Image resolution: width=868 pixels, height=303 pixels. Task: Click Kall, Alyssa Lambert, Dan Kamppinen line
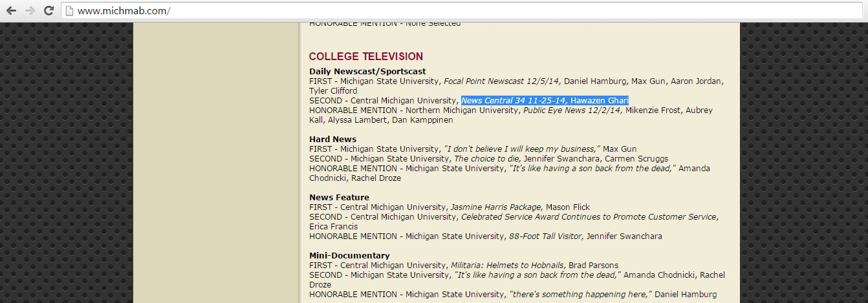381,120
